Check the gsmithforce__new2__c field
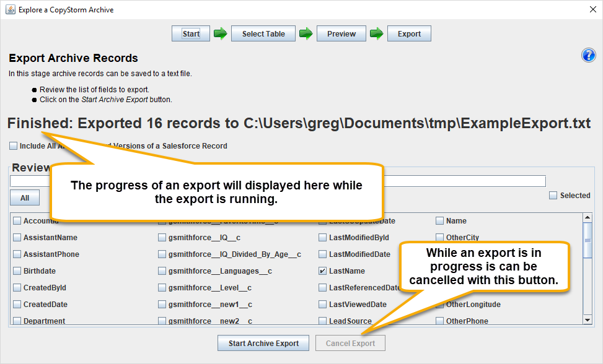 (x=162, y=321)
